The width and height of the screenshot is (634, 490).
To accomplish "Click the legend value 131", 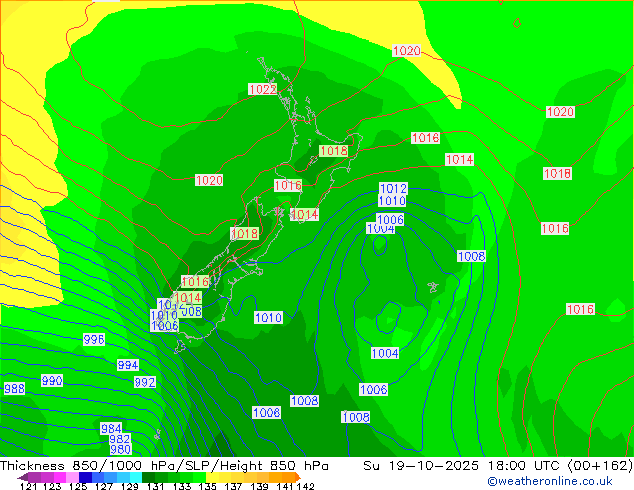I will [155, 486].
